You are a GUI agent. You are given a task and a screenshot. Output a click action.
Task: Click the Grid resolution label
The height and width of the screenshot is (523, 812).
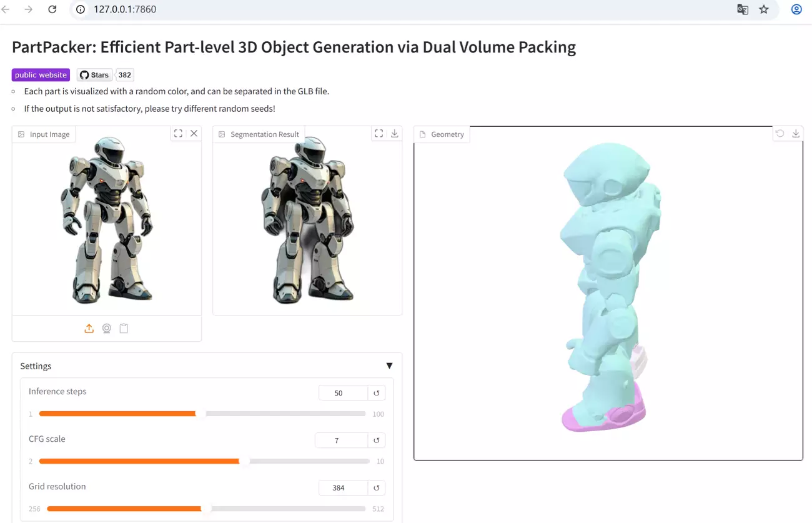point(57,486)
